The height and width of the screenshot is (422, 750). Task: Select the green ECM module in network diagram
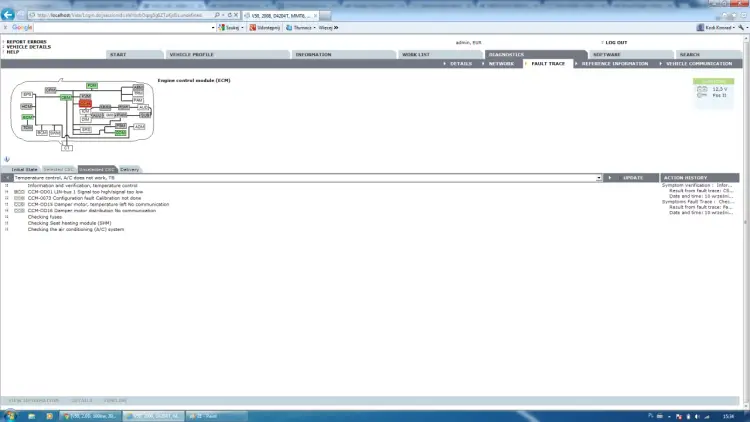[27, 117]
